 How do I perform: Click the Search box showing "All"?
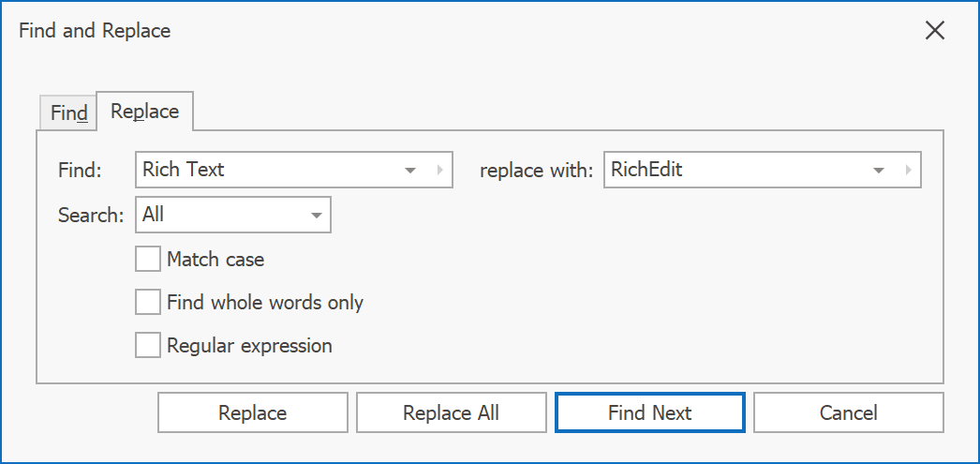(x=220, y=215)
